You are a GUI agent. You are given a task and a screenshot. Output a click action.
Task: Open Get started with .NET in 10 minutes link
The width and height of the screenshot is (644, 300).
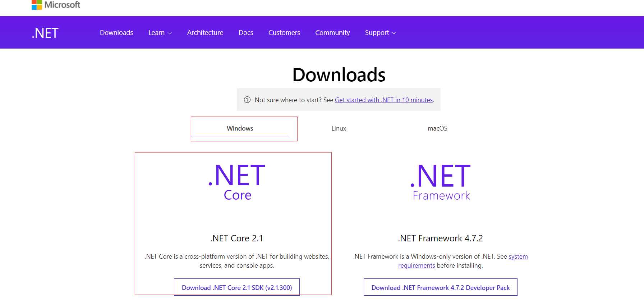click(x=384, y=100)
